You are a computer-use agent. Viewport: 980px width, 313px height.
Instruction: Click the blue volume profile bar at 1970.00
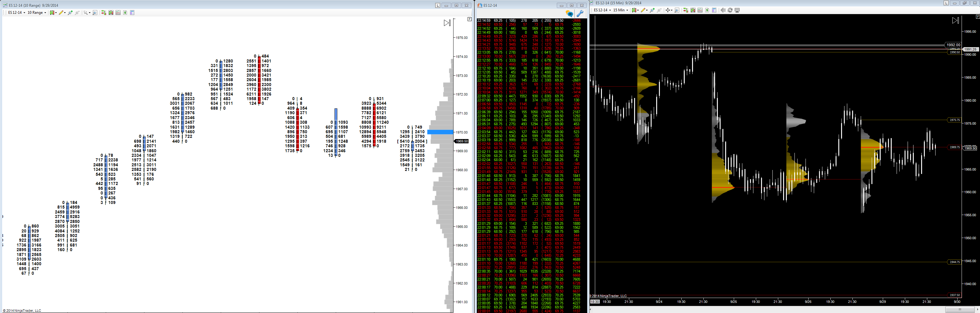(440, 132)
